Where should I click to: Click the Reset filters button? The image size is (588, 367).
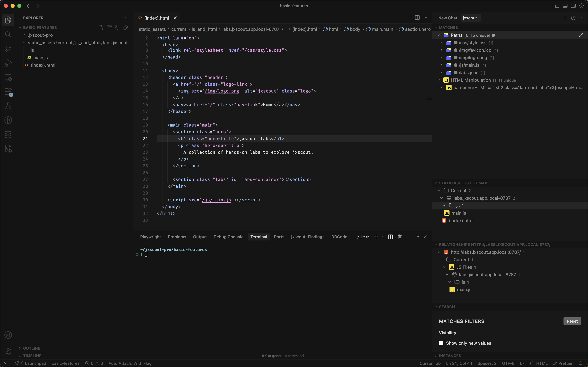click(572, 321)
